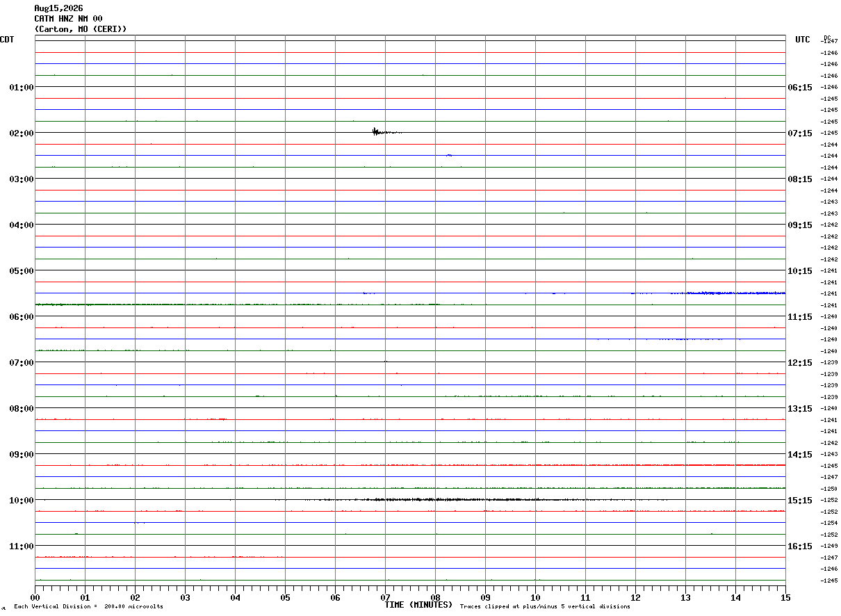
Task: Click the CATM HNZ NM 00 station code
Action: tap(68, 19)
